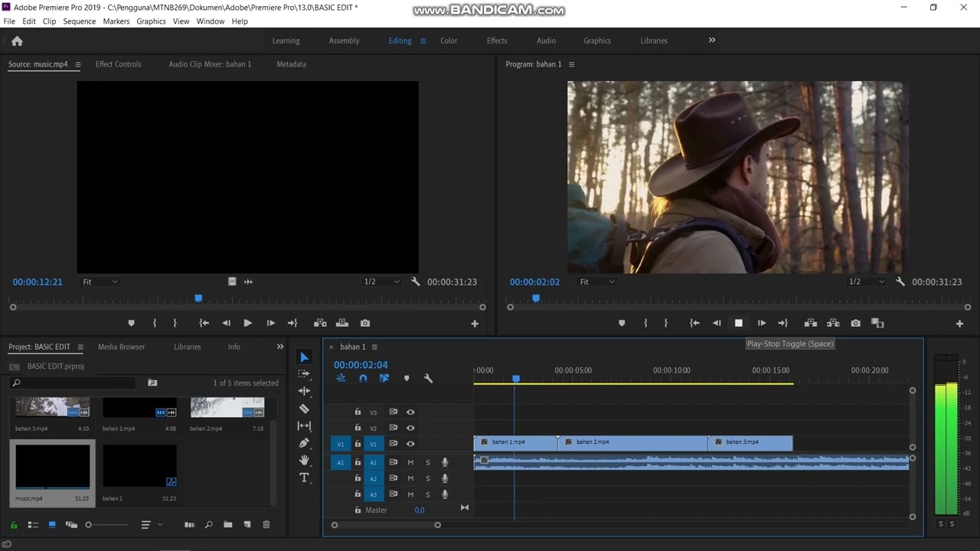
Task: Select the Pen tool
Action: coord(304,443)
